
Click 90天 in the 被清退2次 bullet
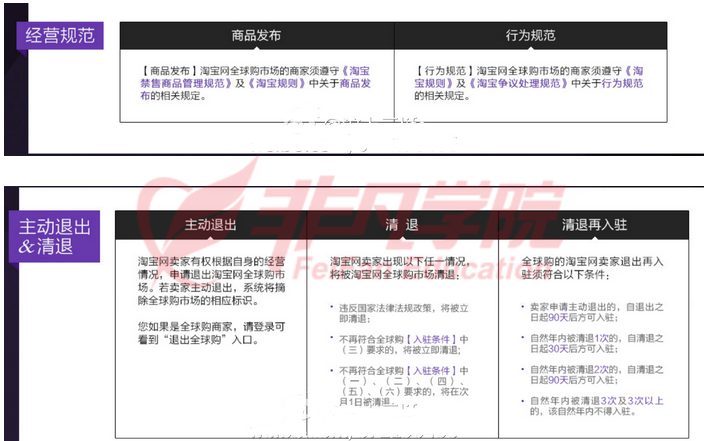558,380
